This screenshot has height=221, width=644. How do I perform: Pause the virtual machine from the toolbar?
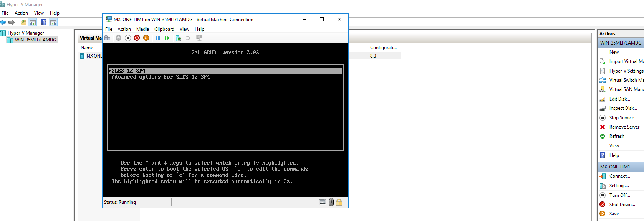[158, 38]
